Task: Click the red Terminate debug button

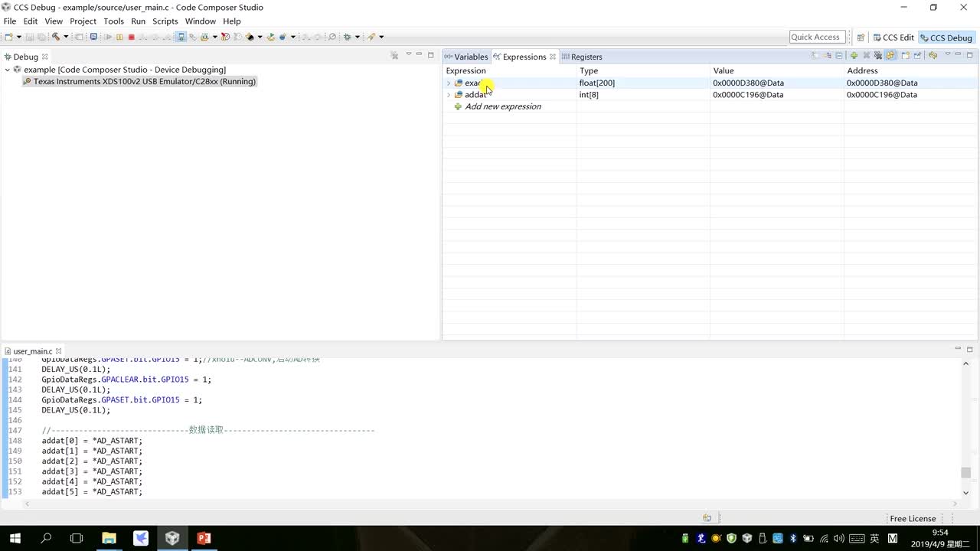Action: (x=131, y=37)
